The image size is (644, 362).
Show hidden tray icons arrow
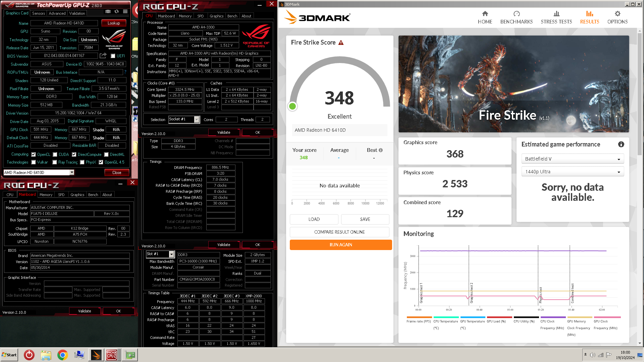585,355
